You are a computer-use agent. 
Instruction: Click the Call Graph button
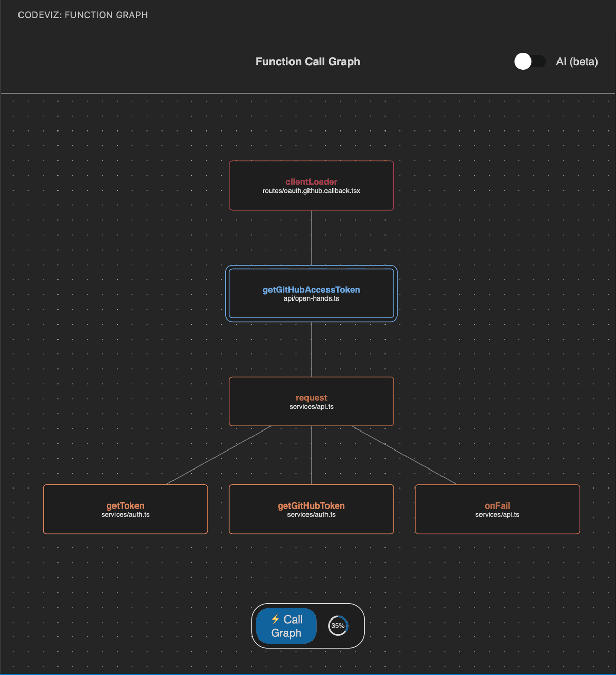click(286, 626)
